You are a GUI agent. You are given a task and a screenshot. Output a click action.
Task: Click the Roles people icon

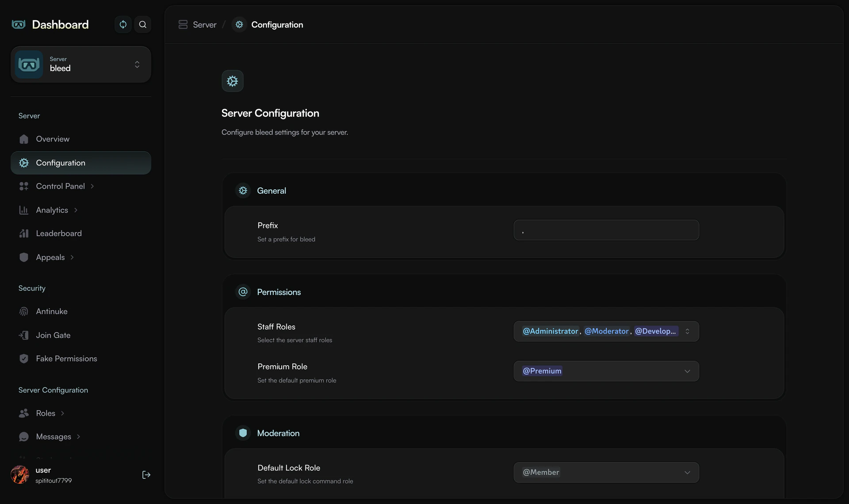[24, 413]
